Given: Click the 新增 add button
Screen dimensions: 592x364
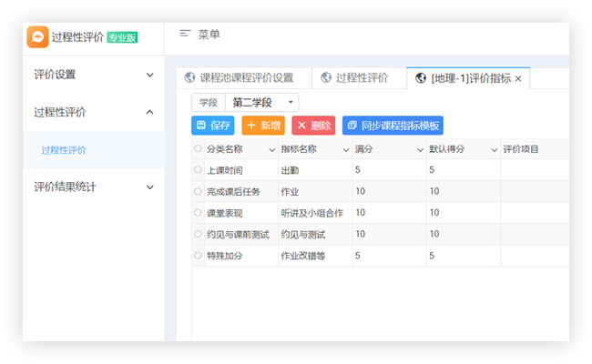Looking at the screenshot, I should pyautogui.click(x=263, y=126).
